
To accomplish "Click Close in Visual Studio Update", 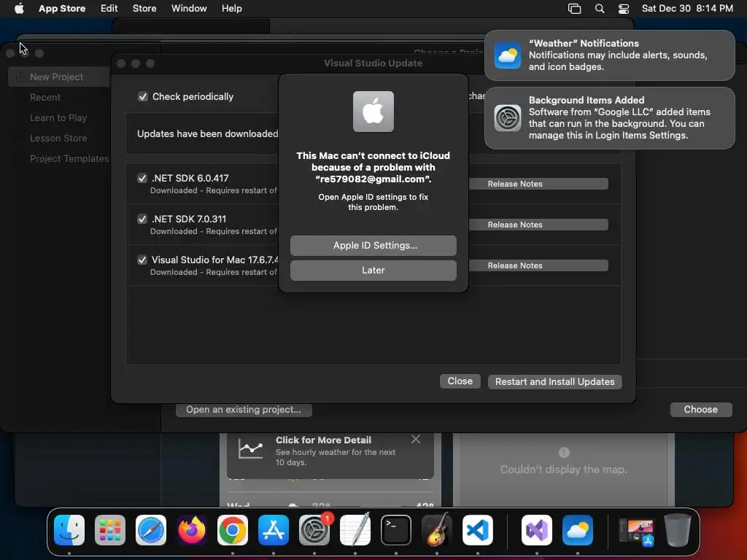I will pos(460,381).
